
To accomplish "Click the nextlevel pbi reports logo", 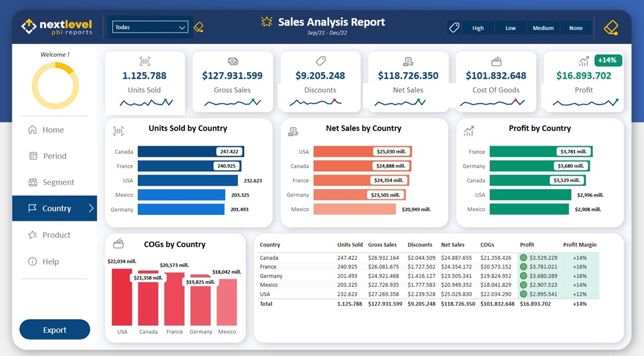I will 57,27.
